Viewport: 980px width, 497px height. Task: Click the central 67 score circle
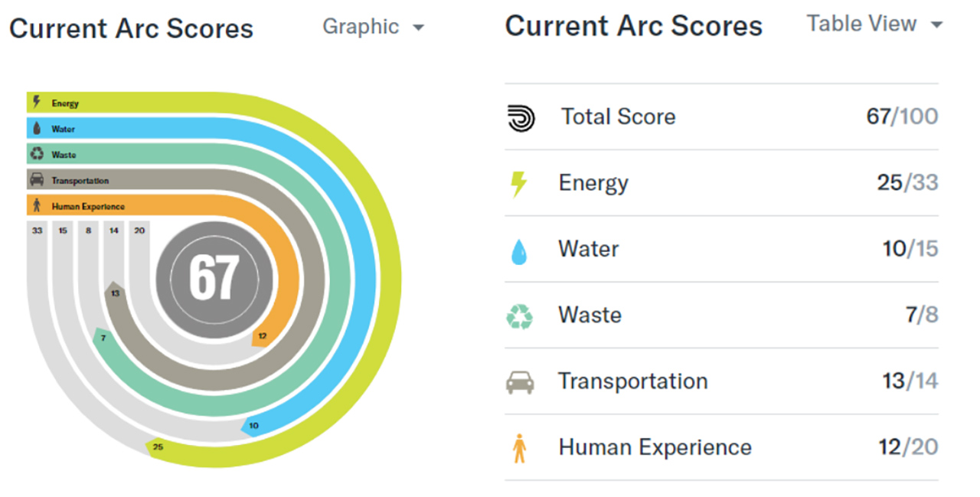pyautogui.click(x=214, y=277)
